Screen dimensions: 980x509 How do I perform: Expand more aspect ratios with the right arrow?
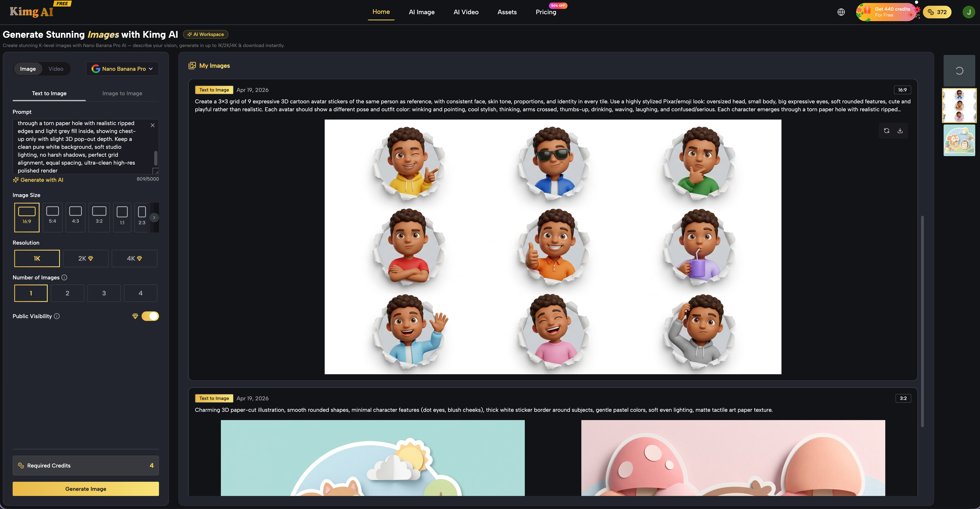pyautogui.click(x=154, y=217)
